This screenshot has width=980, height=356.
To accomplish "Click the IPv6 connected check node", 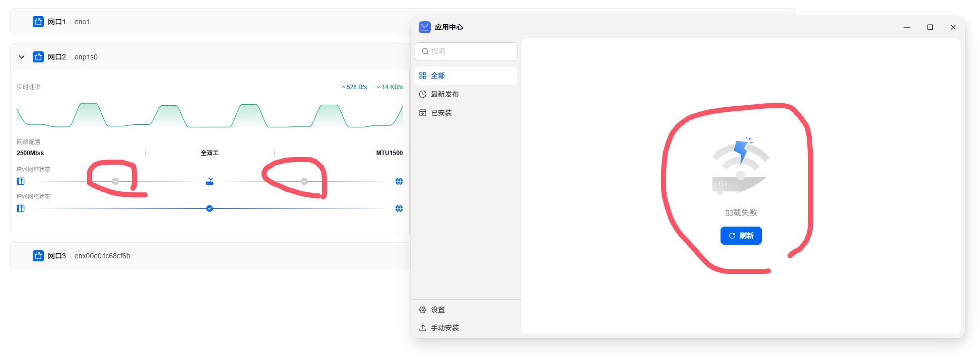I will (x=210, y=208).
